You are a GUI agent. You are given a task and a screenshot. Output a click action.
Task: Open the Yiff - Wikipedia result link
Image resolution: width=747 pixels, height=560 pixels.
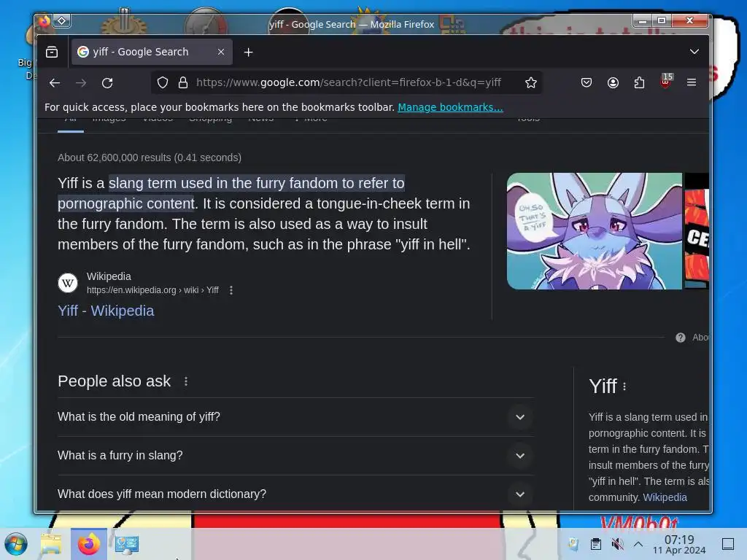(106, 311)
